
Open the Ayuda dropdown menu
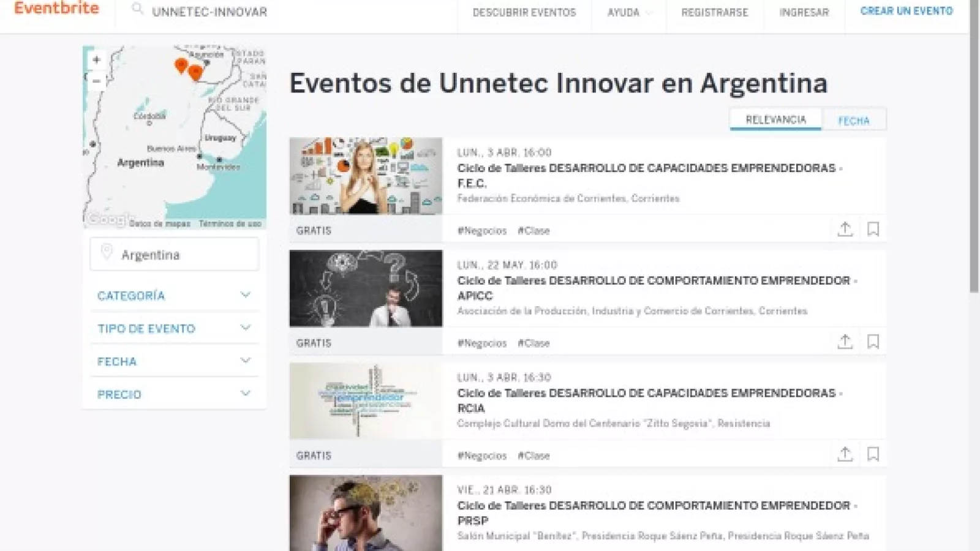tap(628, 12)
